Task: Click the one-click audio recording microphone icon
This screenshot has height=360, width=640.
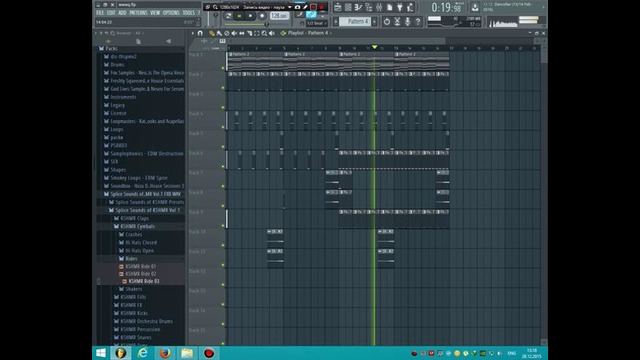Action: (x=407, y=22)
